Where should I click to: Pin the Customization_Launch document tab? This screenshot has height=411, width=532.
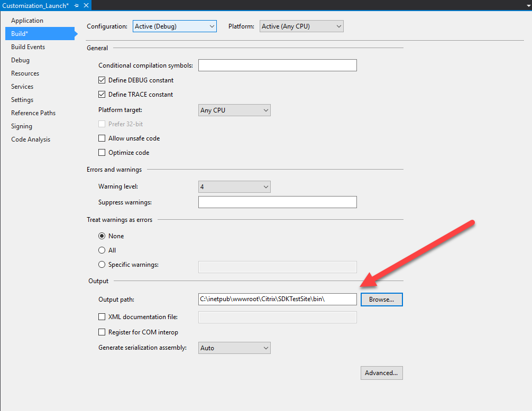point(76,5)
